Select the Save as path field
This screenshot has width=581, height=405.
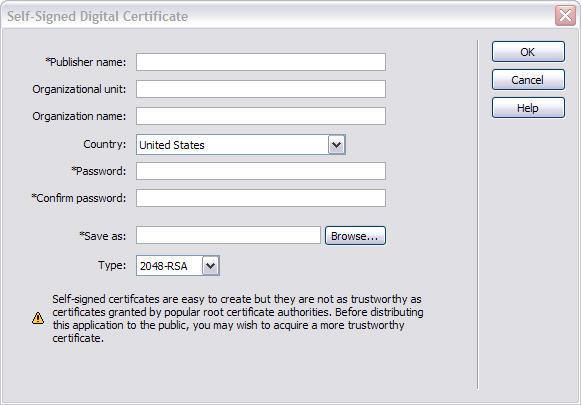(228, 235)
